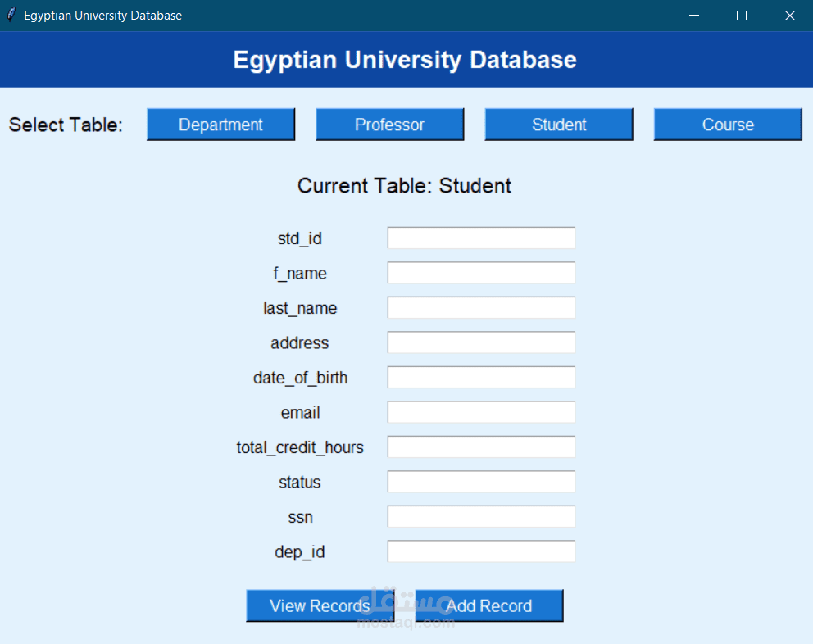This screenshot has width=813, height=644.
Task: Click the Current Table: Student heading
Action: [404, 186]
